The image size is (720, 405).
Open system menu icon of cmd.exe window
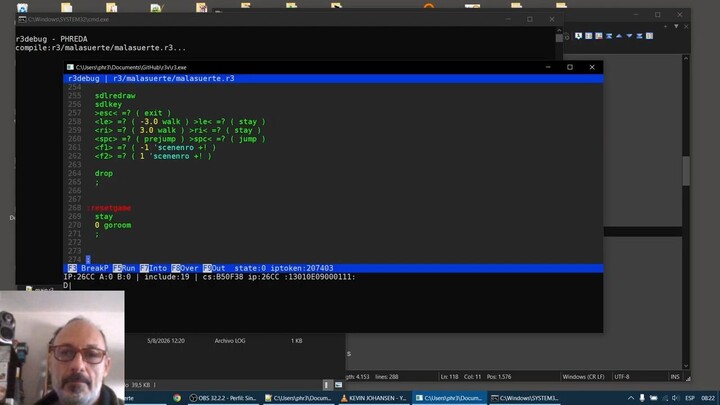click(22, 19)
